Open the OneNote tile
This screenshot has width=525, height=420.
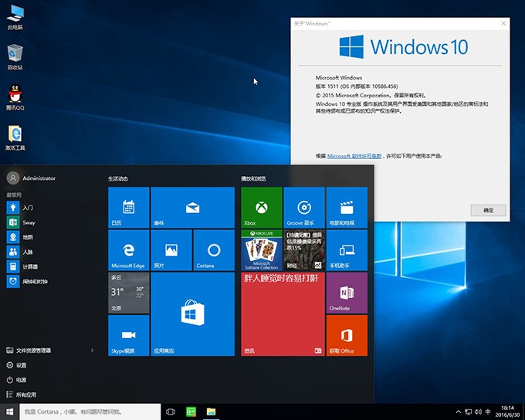coord(347,293)
